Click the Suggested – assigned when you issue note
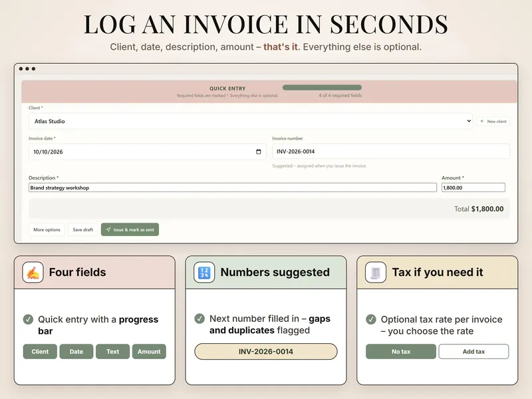This screenshot has width=532, height=399. (x=319, y=166)
